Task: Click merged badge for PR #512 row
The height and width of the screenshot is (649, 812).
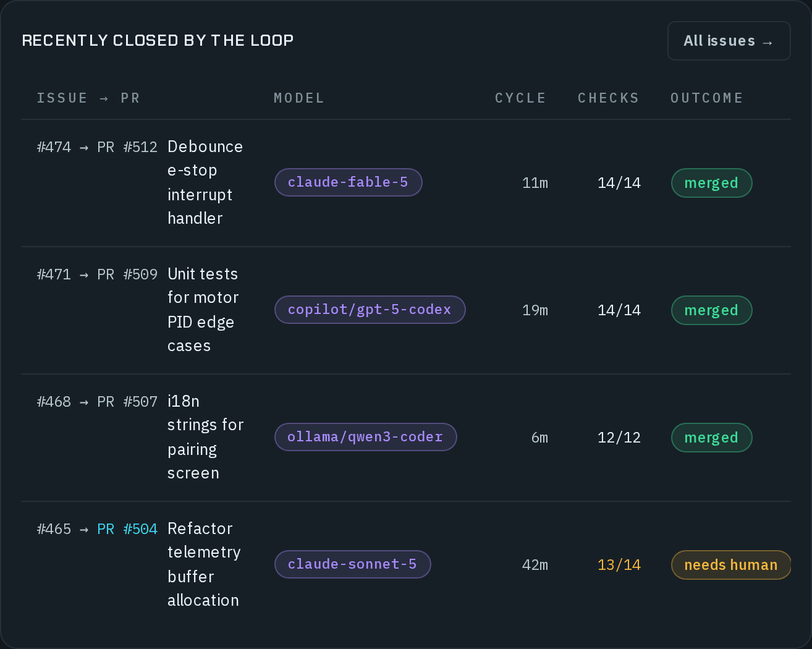Action: tap(711, 183)
